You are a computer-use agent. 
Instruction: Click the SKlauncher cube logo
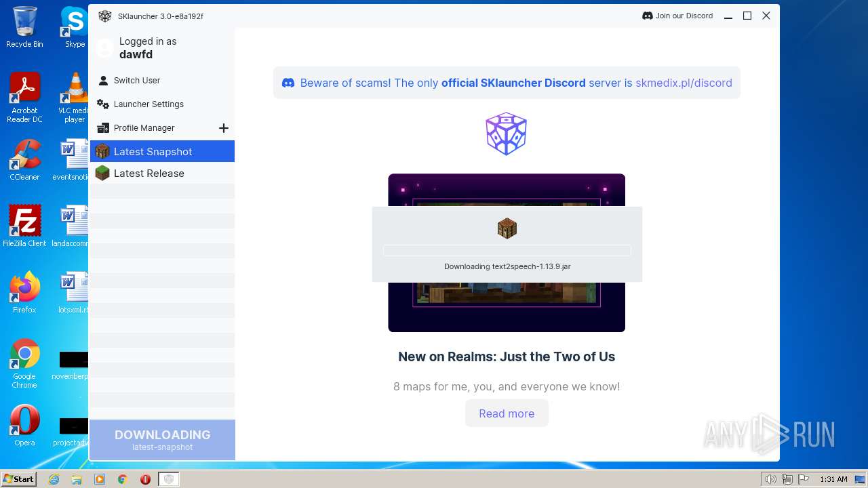coord(507,134)
